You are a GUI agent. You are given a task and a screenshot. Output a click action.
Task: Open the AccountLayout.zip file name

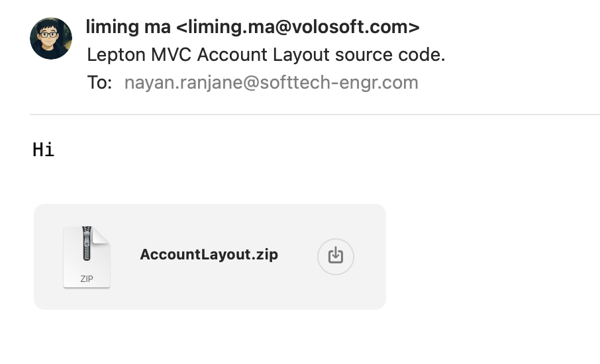[209, 255]
